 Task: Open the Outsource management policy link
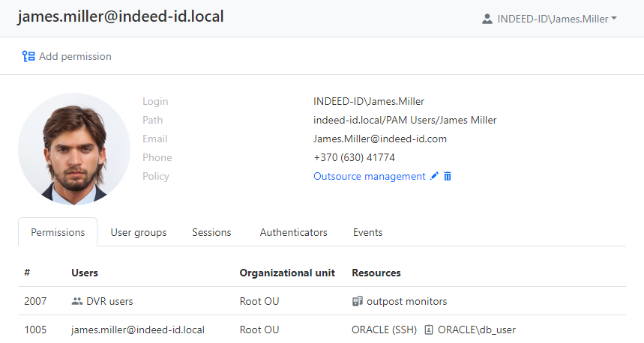coord(369,176)
